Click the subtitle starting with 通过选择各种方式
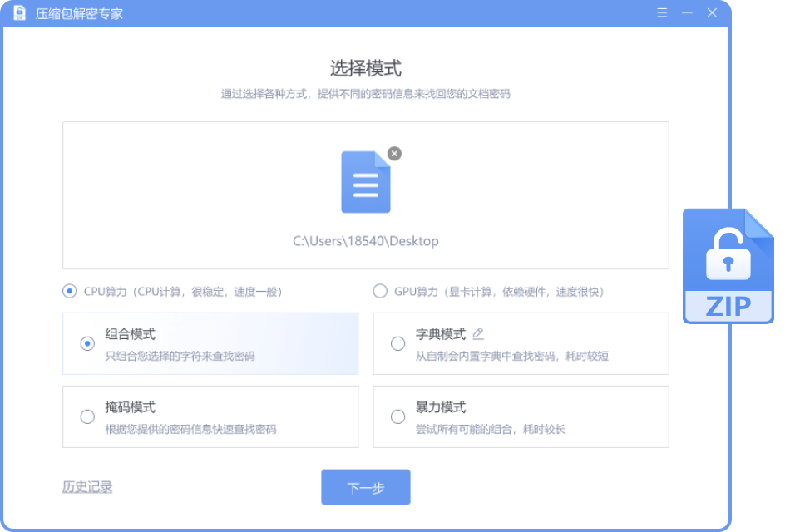The image size is (795, 532). point(366,94)
